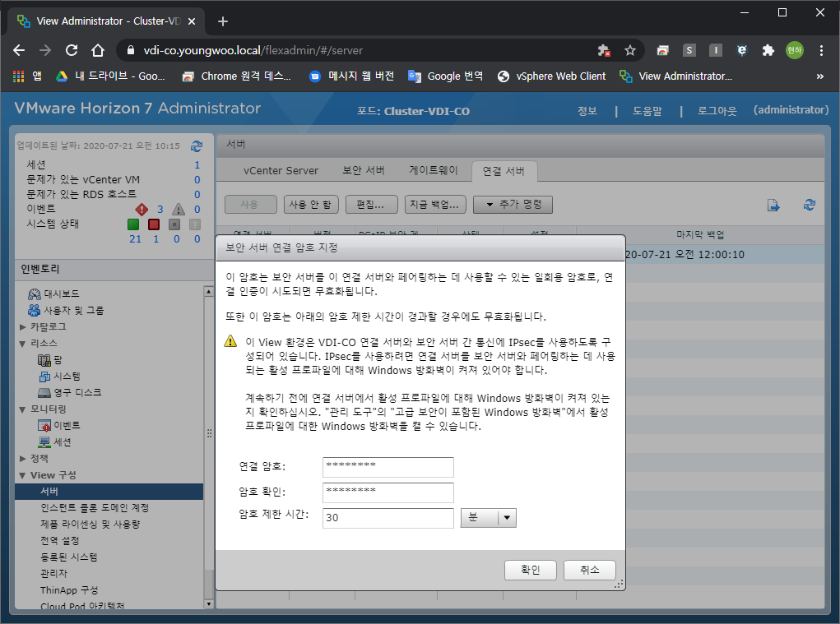This screenshot has height=624, width=840.
Task: Open the Chrome profile avatar
Action: [795, 50]
